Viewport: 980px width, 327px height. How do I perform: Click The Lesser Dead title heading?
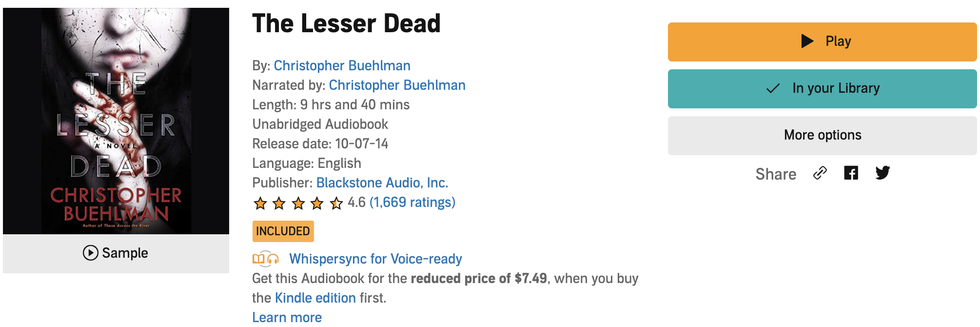coord(346,23)
